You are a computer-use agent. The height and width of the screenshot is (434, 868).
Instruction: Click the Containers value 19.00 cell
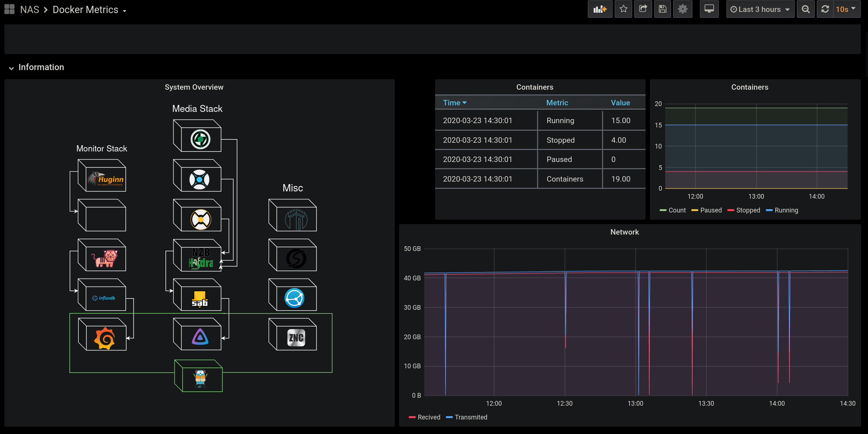point(624,179)
